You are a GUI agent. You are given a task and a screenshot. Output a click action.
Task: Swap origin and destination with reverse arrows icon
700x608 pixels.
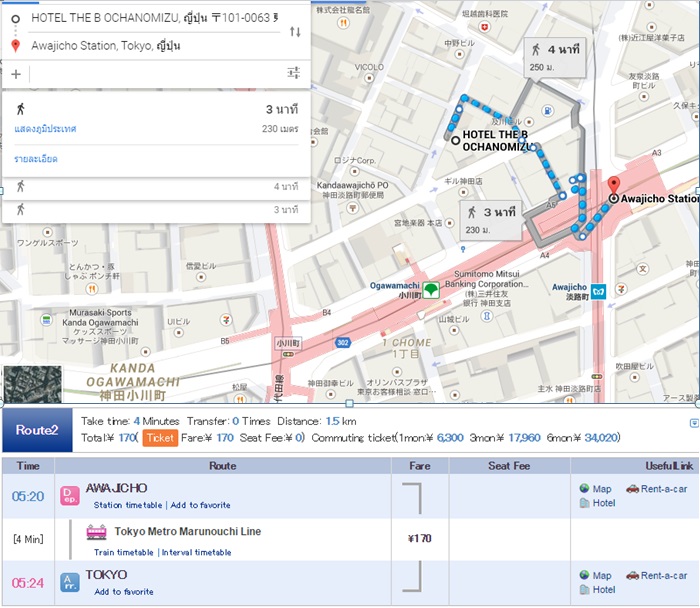pos(295,32)
